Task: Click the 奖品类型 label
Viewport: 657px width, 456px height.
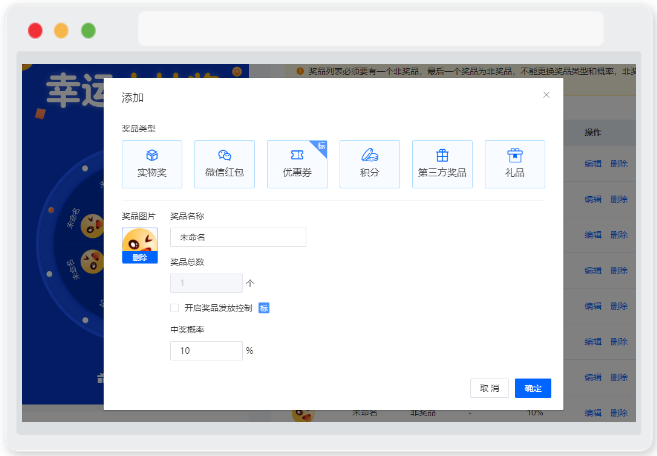Action: [139, 128]
